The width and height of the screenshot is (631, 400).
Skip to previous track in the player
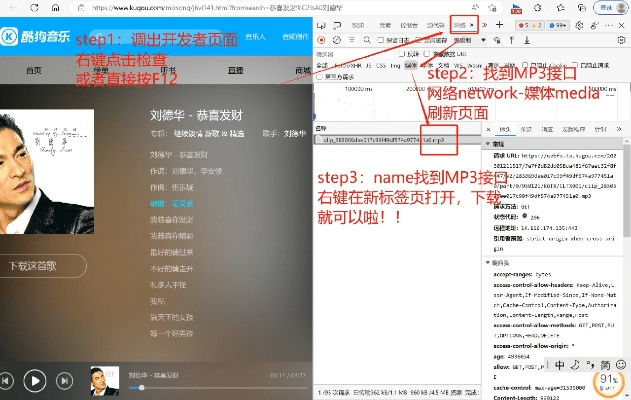click(x=6, y=381)
